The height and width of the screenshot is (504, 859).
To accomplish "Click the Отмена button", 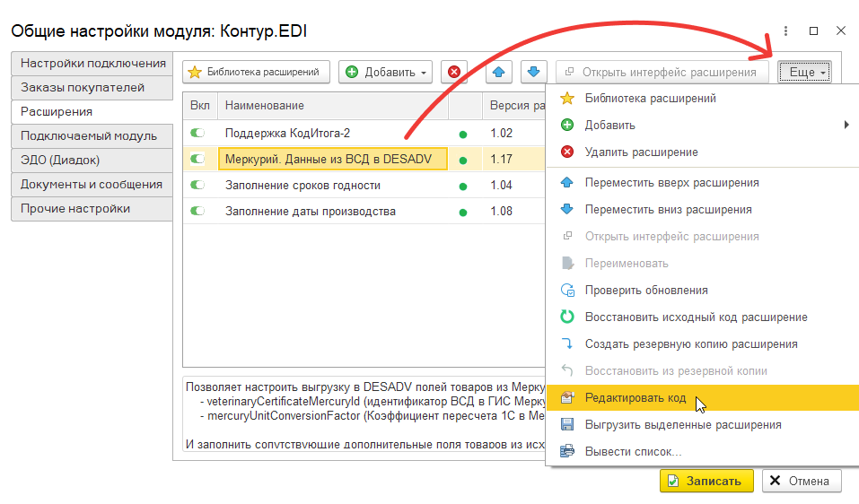I will (x=802, y=481).
